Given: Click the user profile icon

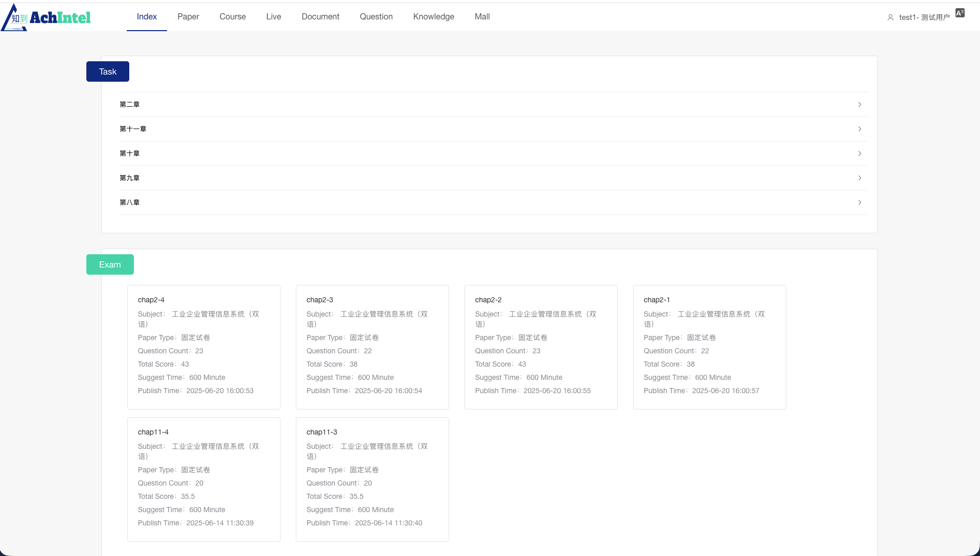Looking at the screenshot, I should pos(890,17).
